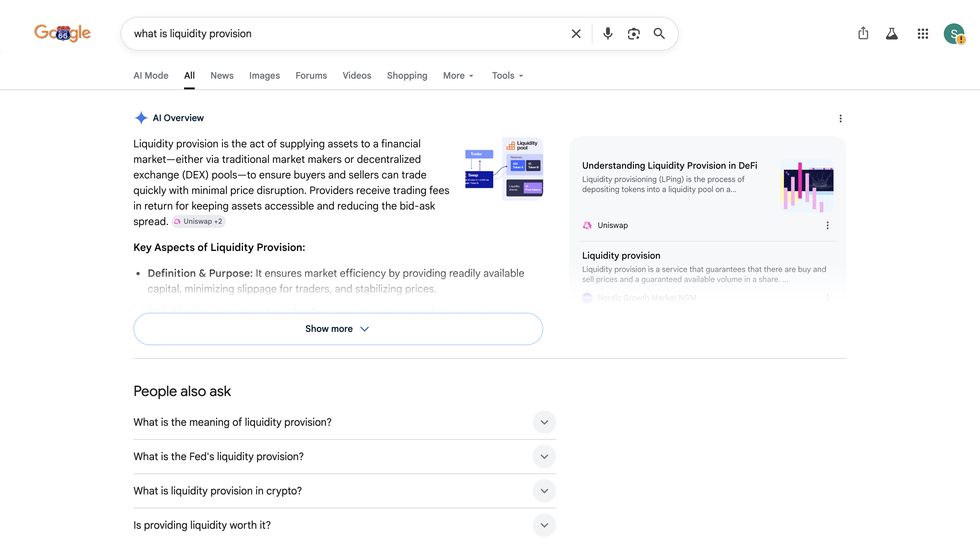Click the Uniswap +2 source chip

pyautogui.click(x=198, y=221)
